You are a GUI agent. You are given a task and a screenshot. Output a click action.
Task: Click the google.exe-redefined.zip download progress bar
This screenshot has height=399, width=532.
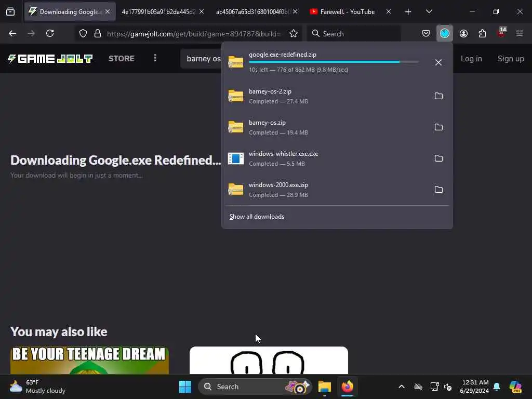(x=334, y=62)
